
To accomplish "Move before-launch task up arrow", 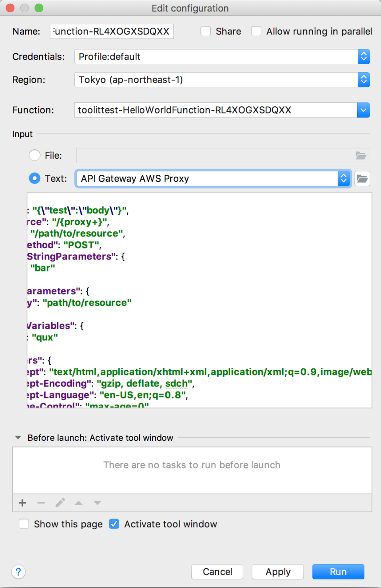I will click(x=79, y=503).
